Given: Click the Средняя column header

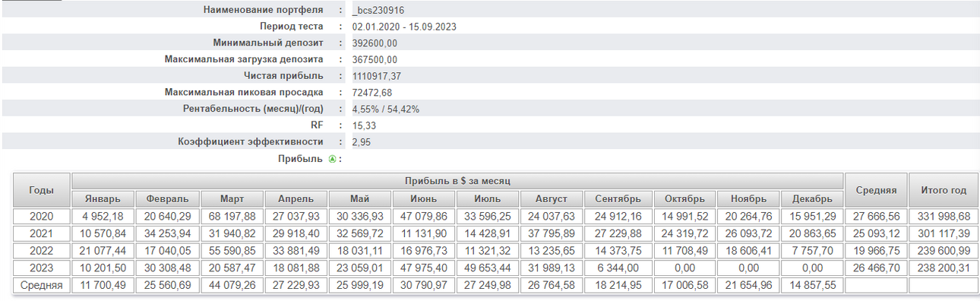Looking at the screenshot, I should 876,190.
